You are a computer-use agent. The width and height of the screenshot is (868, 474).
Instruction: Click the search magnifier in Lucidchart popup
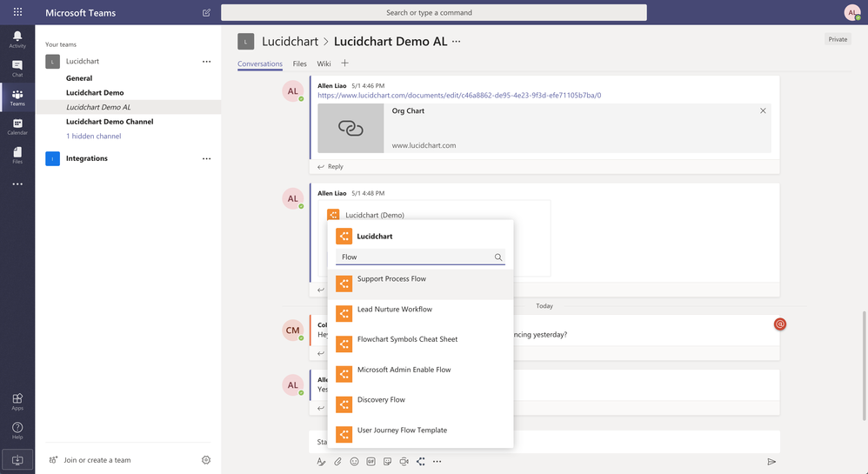(x=498, y=257)
